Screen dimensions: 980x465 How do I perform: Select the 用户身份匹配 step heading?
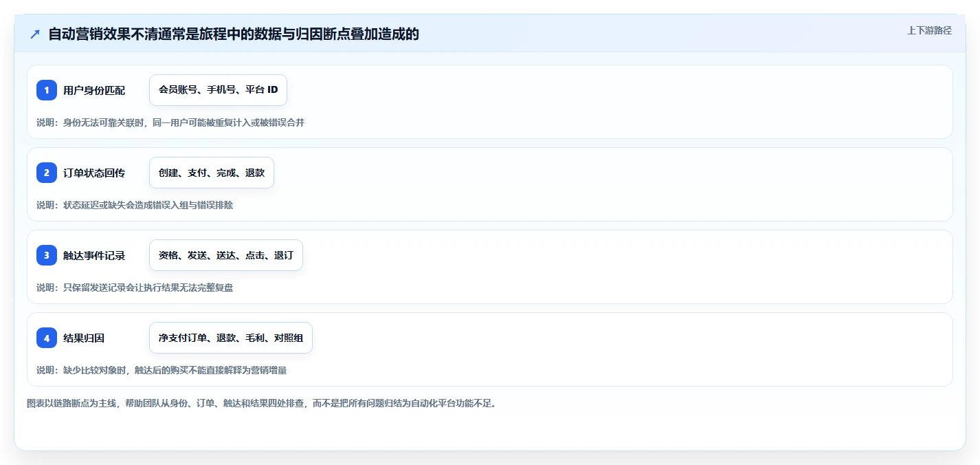(x=94, y=90)
